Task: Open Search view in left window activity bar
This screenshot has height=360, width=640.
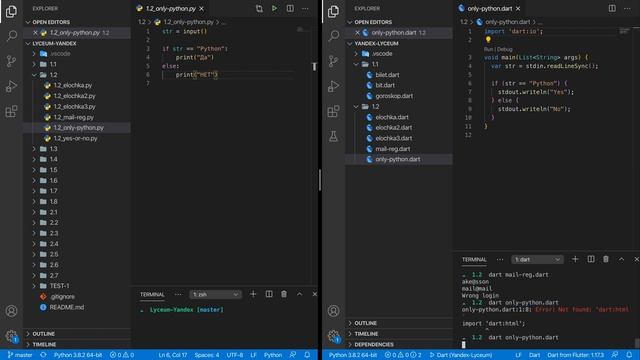Action: click(x=11, y=36)
